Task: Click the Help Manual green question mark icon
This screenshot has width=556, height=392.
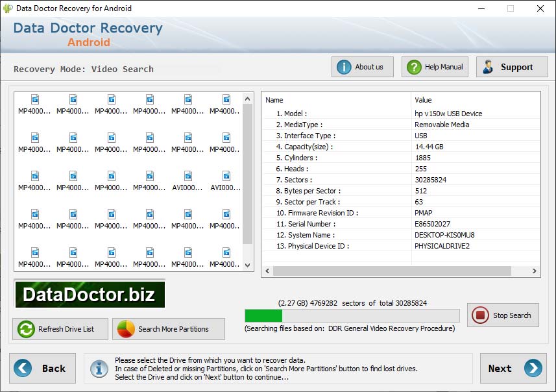Action: click(x=413, y=66)
